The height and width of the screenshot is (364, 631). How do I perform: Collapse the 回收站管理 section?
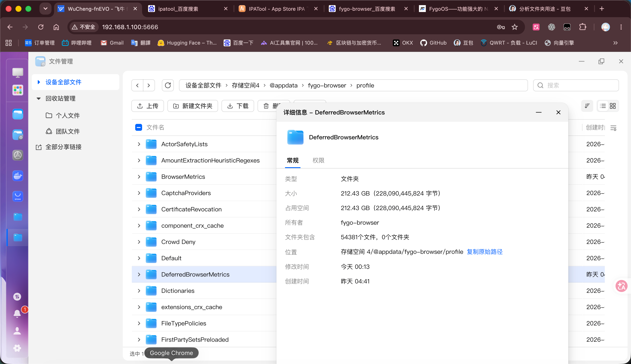coord(39,98)
